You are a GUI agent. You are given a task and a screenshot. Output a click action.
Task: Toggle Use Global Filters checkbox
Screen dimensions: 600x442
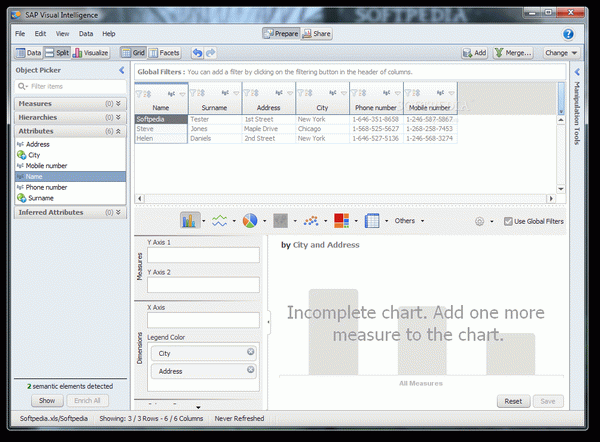508,221
